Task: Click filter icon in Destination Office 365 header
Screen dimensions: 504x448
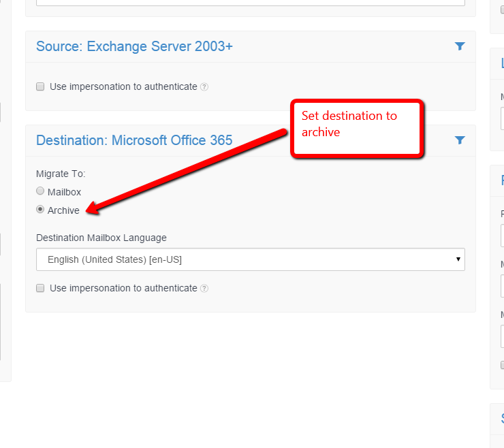Action: (460, 140)
